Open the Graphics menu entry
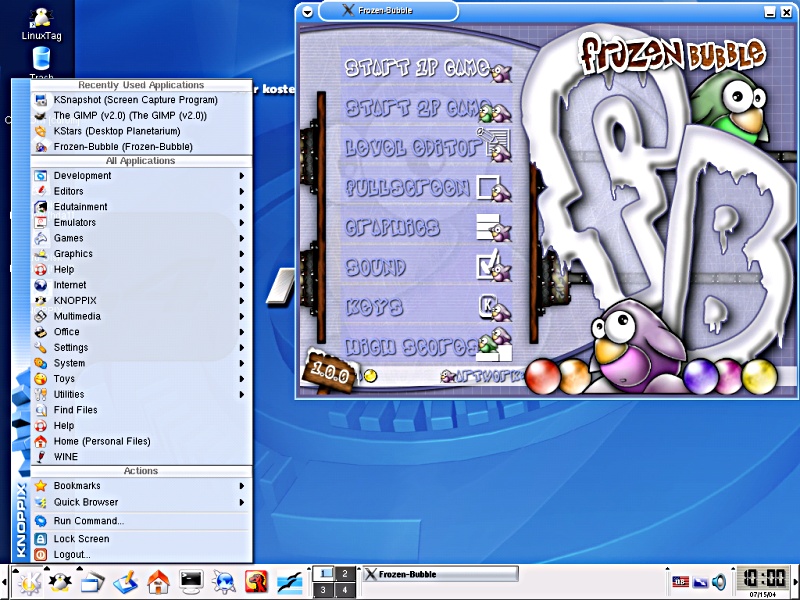This screenshot has width=800, height=600. tap(141, 254)
